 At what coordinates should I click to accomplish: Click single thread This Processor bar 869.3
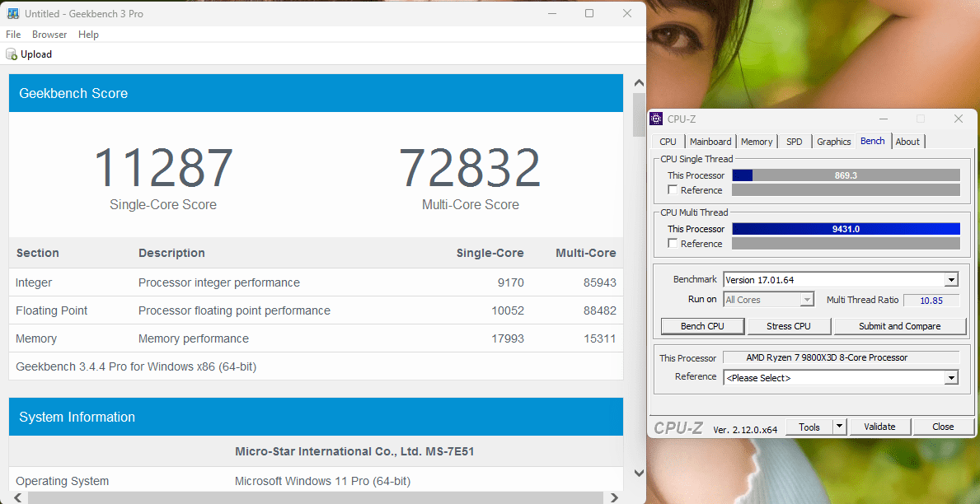(846, 175)
